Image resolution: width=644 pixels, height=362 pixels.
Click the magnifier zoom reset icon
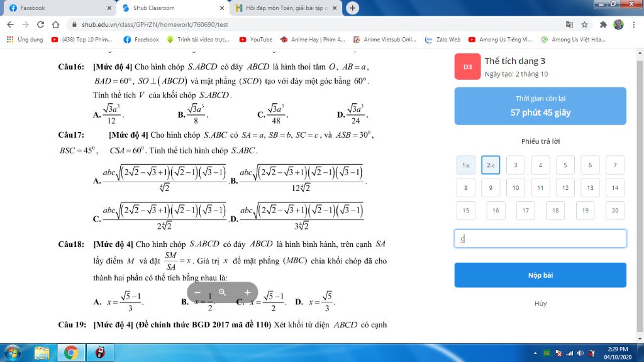pos(222,292)
